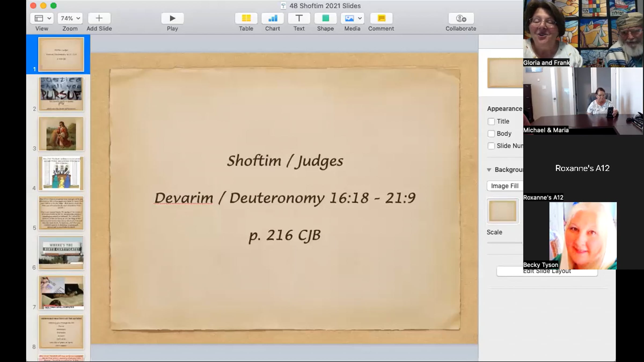The height and width of the screenshot is (362, 644).
Task: Open the Zoom 74% dropdown
Action: click(70, 18)
